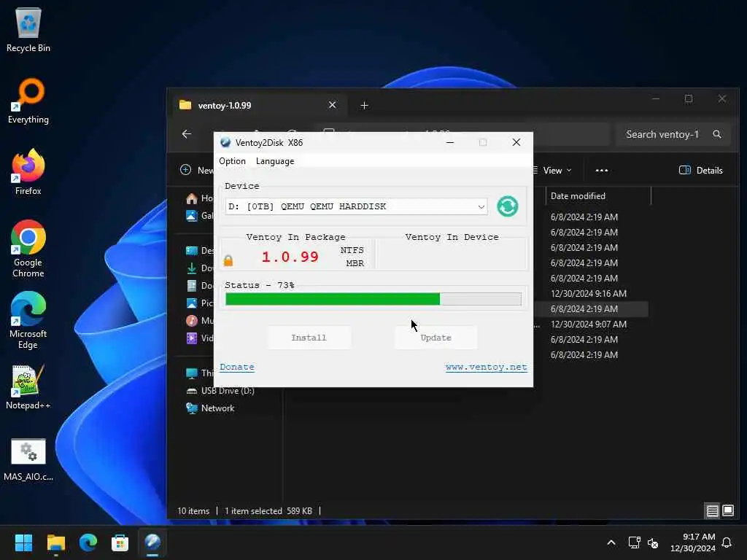Click '10 items' in Explorer status bar
747x560 pixels.
(193, 511)
